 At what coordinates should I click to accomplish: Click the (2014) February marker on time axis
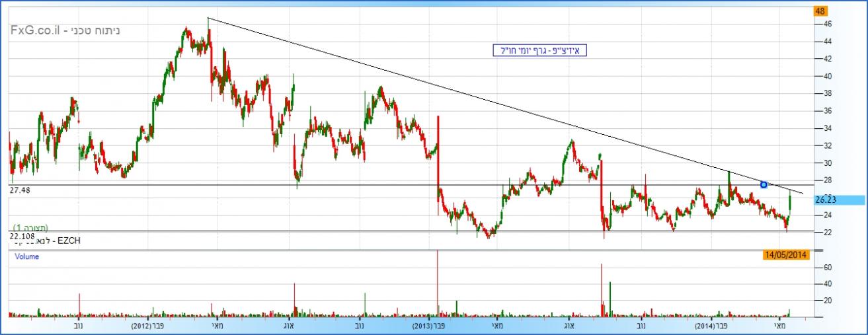coord(711,326)
